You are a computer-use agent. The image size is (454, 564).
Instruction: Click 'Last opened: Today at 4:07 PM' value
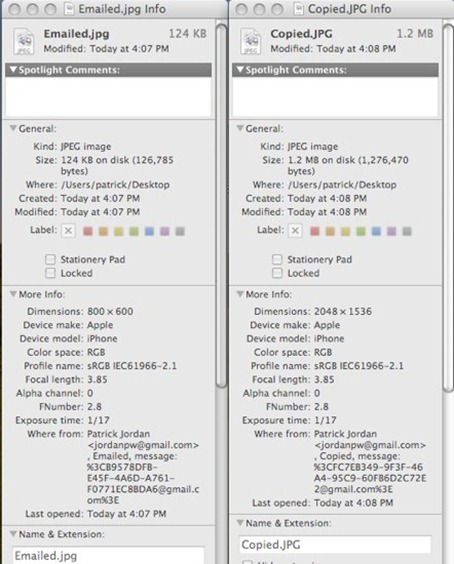pyautogui.click(x=127, y=514)
